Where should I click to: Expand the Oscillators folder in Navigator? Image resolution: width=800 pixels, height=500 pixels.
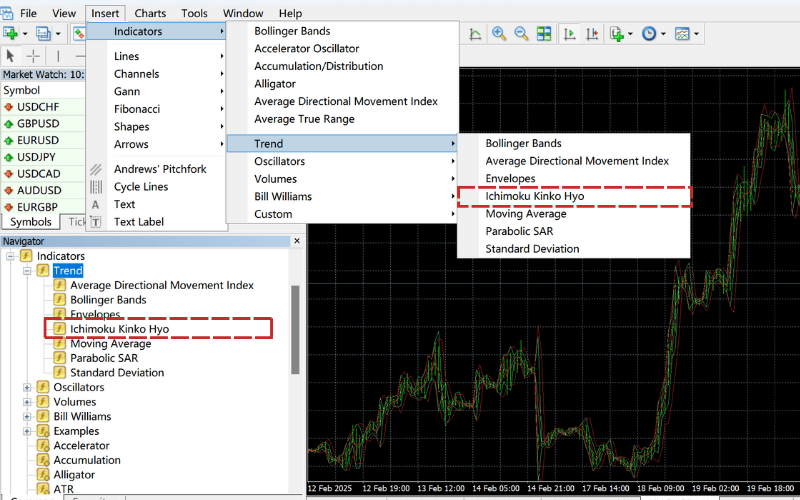(28, 387)
